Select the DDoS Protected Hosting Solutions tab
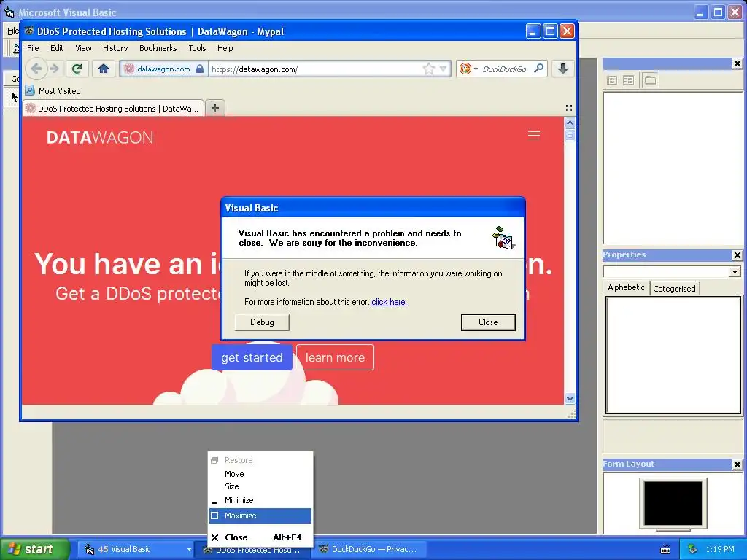This screenshot has height=560, width=747. point(113,108)
